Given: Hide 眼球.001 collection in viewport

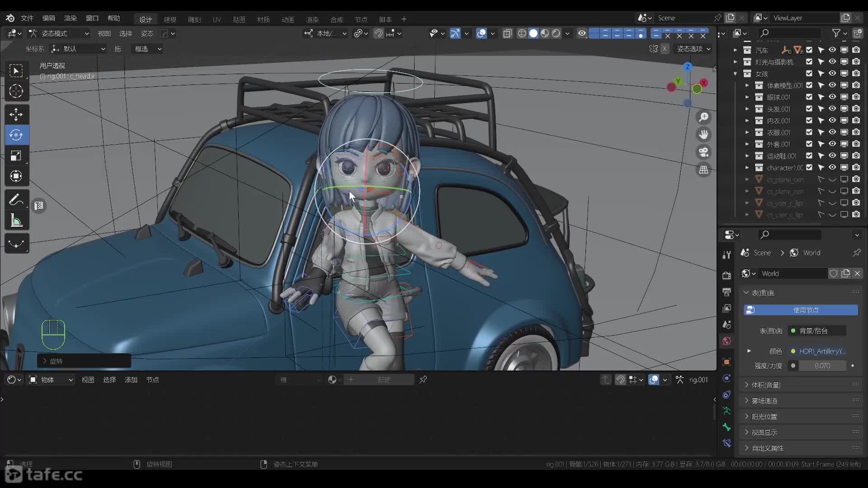Looking at the screenshot, I should (832, 97).
